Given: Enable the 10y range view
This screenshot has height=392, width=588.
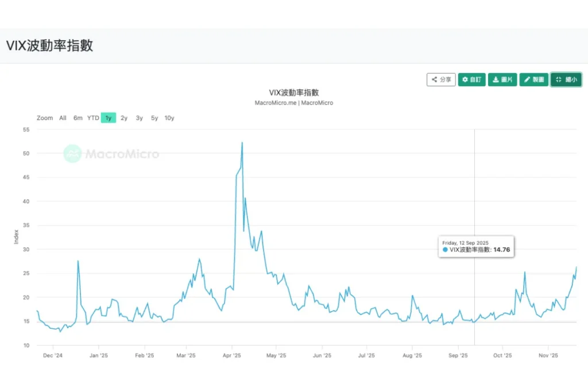Looking at the screenshot, I should [169, 118].
